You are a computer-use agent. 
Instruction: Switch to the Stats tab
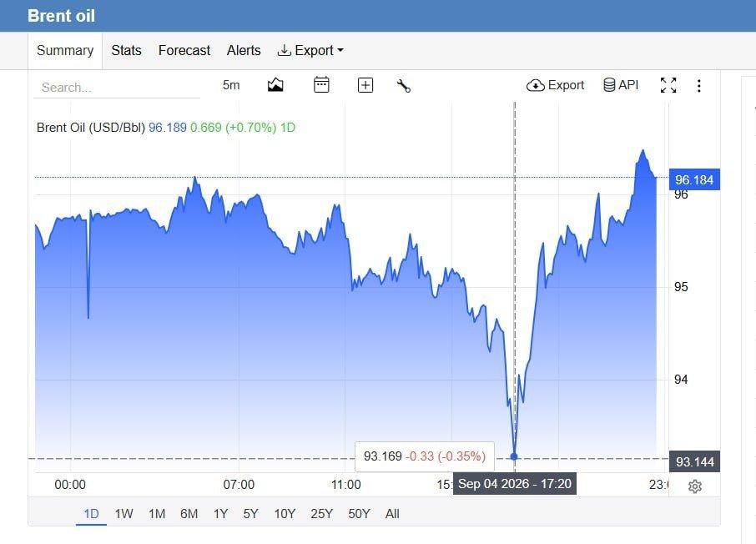tap(126, 50)
